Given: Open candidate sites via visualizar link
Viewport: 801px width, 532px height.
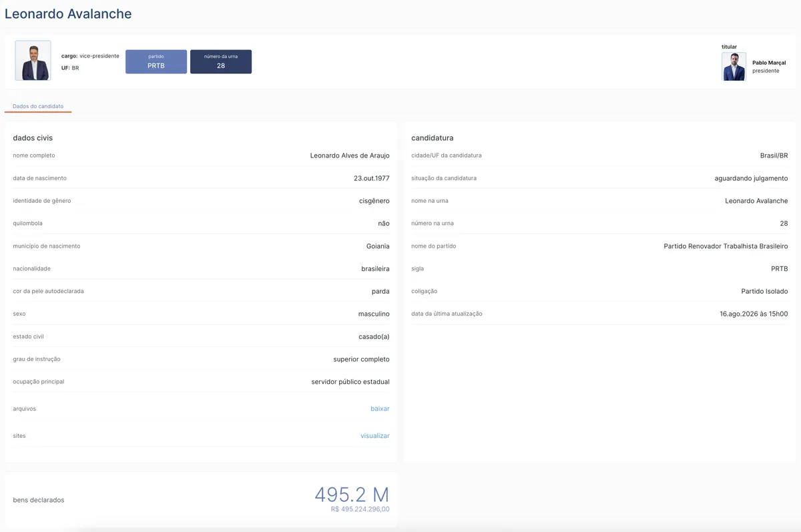Looking at the screenshot, I should (375, 436).
